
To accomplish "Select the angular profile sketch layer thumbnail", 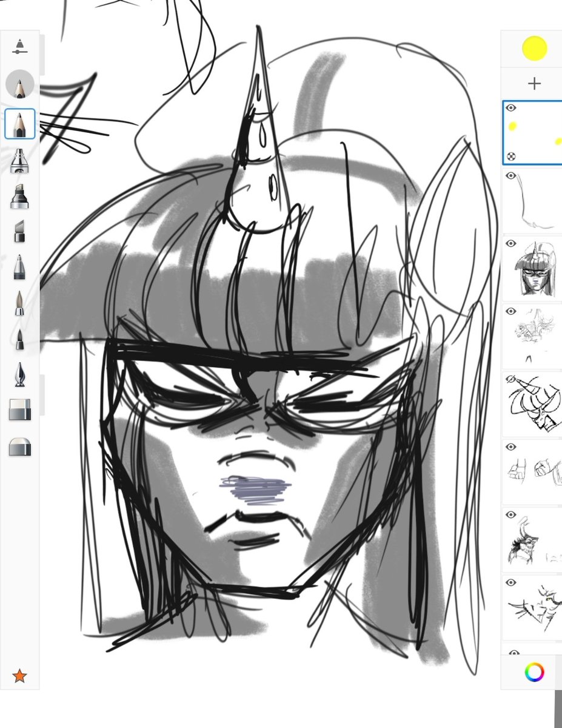I will [x=534, y=608].
